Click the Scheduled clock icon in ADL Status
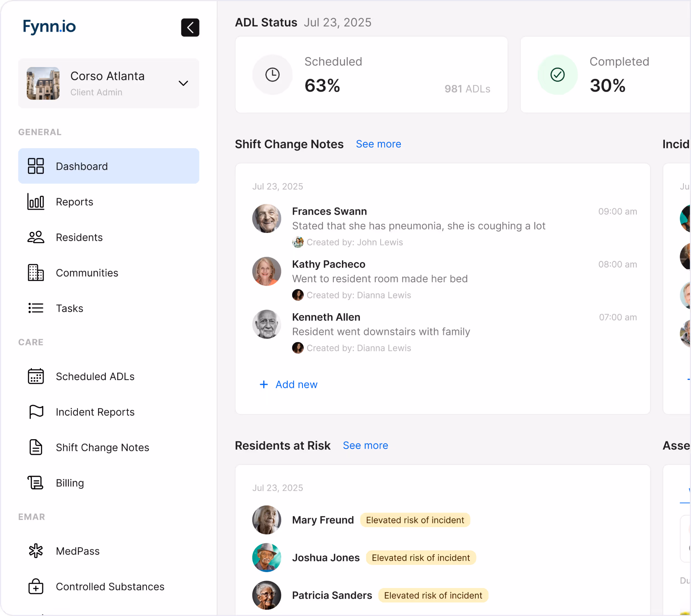691x616 pixels. pos(272,75)
